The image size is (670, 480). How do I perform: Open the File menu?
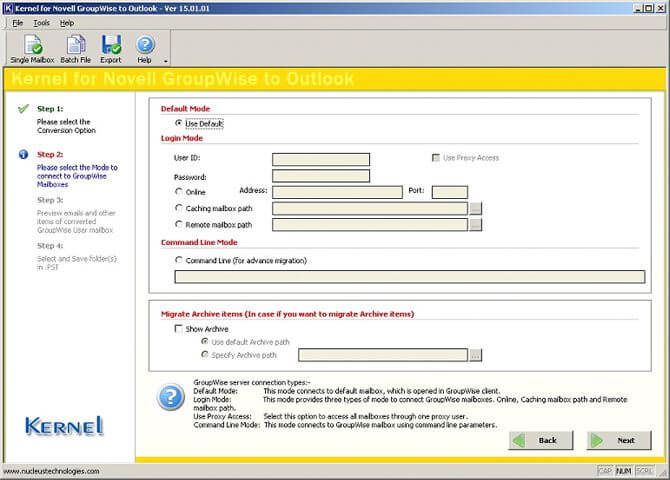point(18,23)
